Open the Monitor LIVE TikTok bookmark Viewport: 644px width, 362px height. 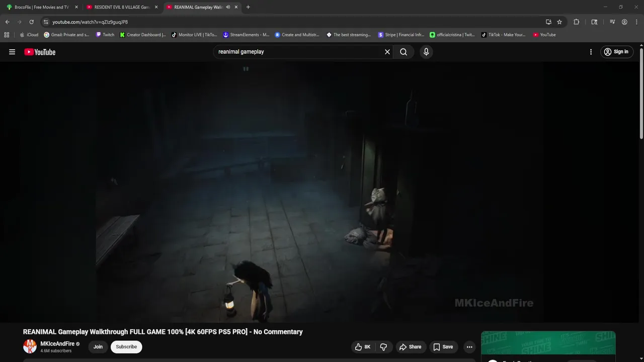[x=194, y=35]
